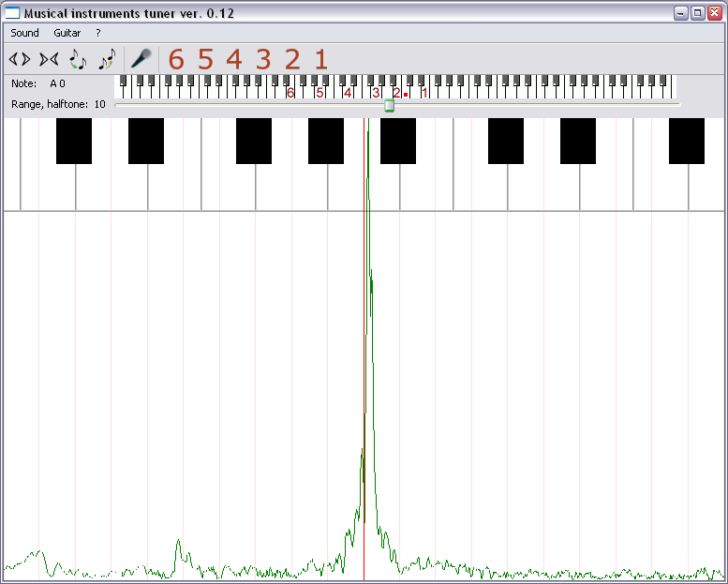
Task: Click the halftone range value "10"
Action: click(x=100, y=104)
